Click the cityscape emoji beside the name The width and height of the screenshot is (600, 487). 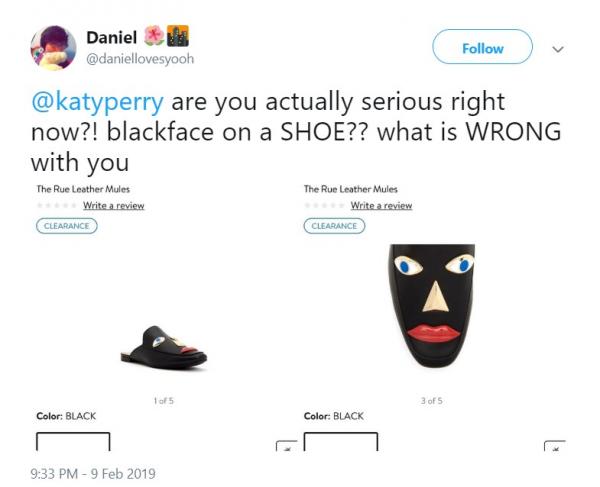178,36
